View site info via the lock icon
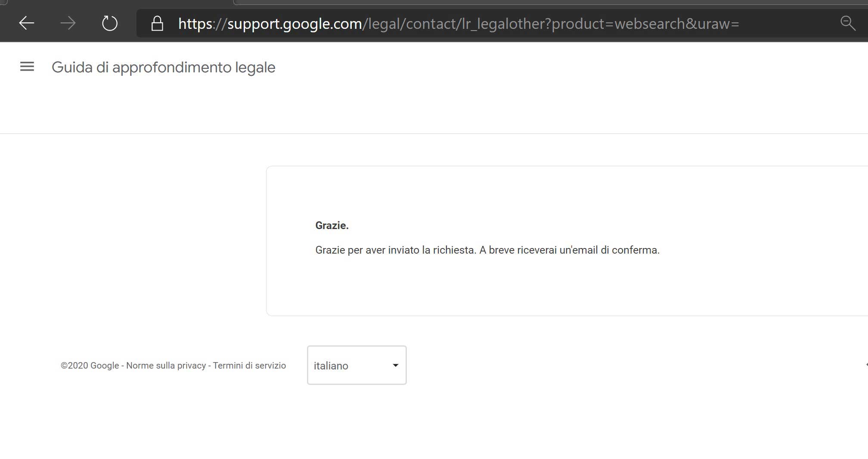Screen dimensions: 868x459 pos(157,24)
